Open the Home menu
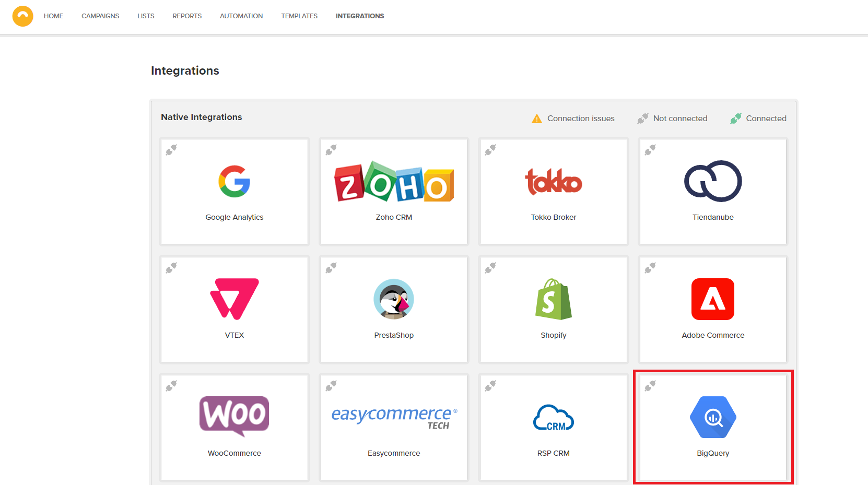 tap(53, 16)
